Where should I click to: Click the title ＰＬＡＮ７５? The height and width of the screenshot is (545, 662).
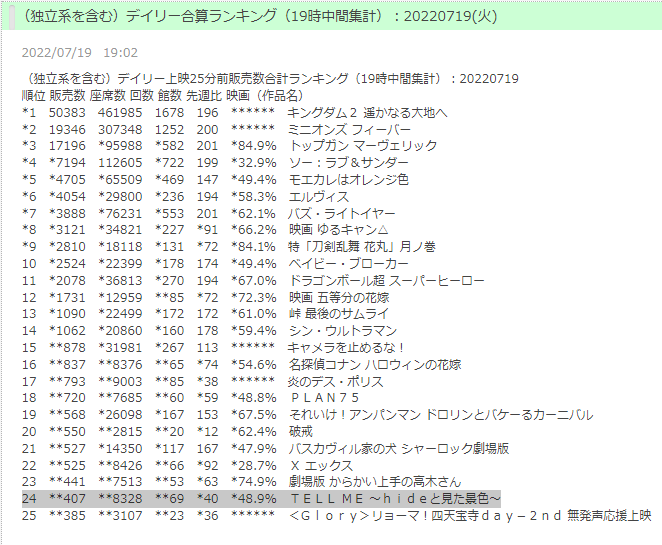point(325,398)
